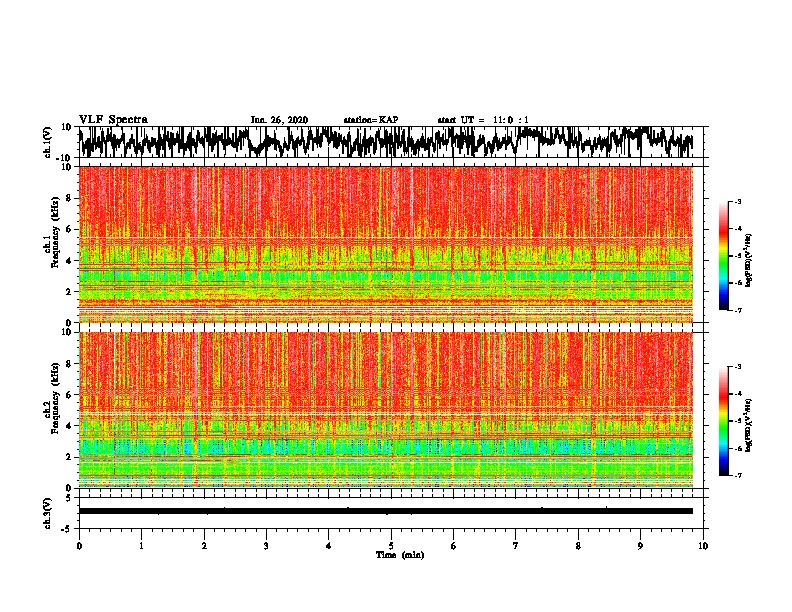Click time axis tick label "7"

(x=516, y=546)
